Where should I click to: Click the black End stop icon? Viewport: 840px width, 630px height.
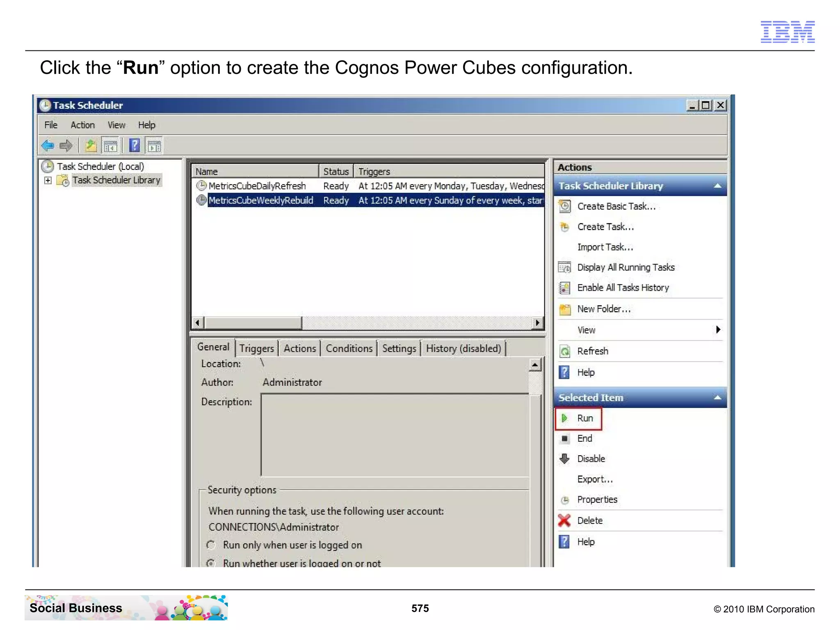pyautogui.click(x=565, y=438)
